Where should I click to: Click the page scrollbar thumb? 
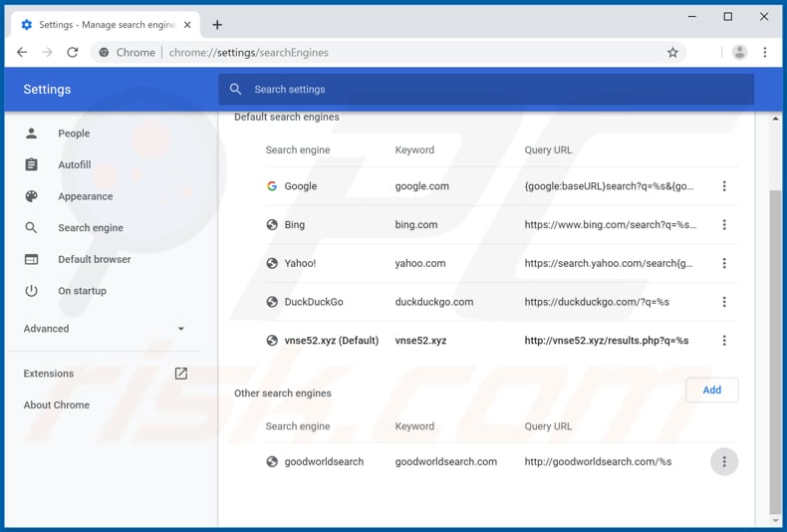[775, 351]
